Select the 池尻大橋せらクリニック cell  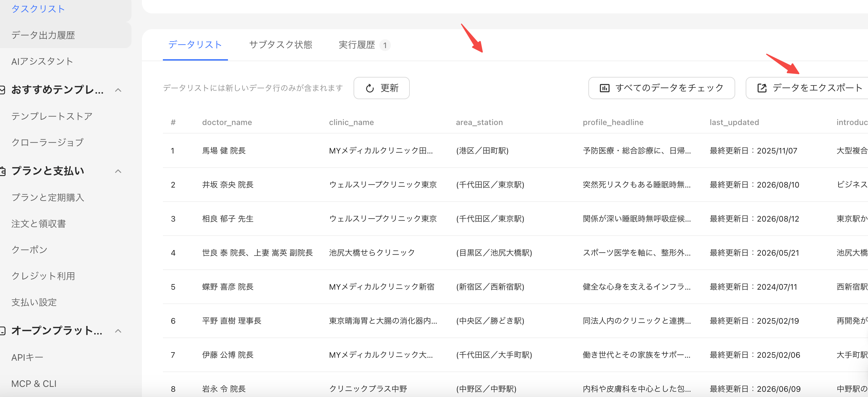tap(372, 253)
